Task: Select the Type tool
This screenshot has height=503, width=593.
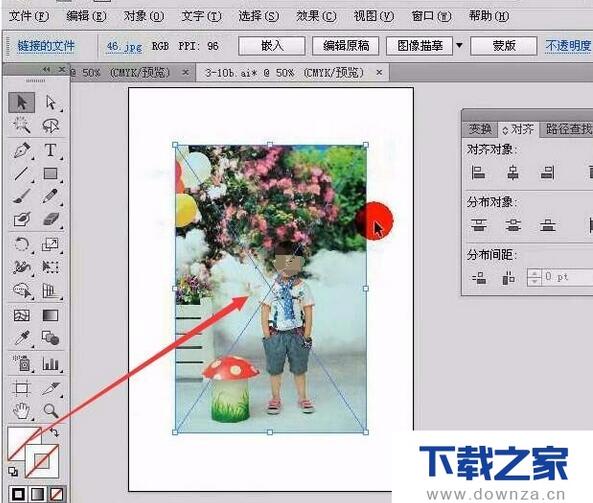Action: pyautogui.click(x=51, y=150)
